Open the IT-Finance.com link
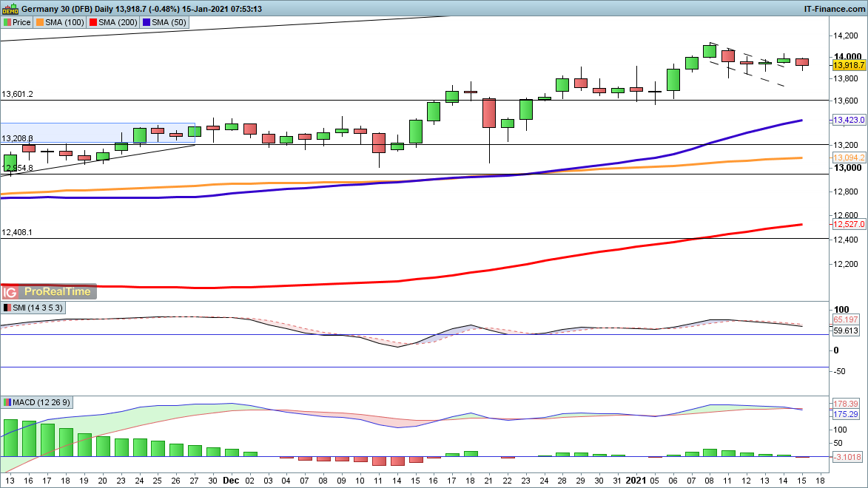Viewport: 868px width, 488px height. point(833,9)
